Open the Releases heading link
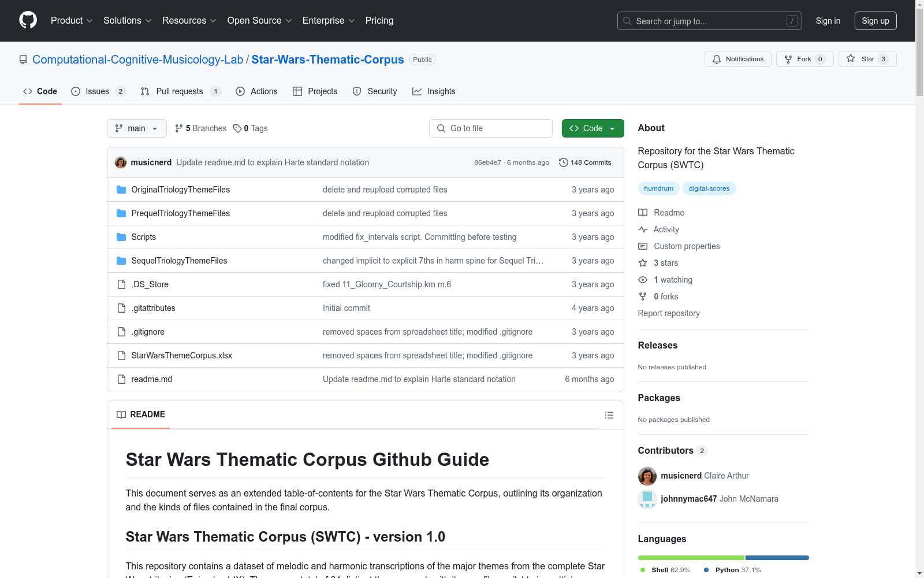 (658, 345)
